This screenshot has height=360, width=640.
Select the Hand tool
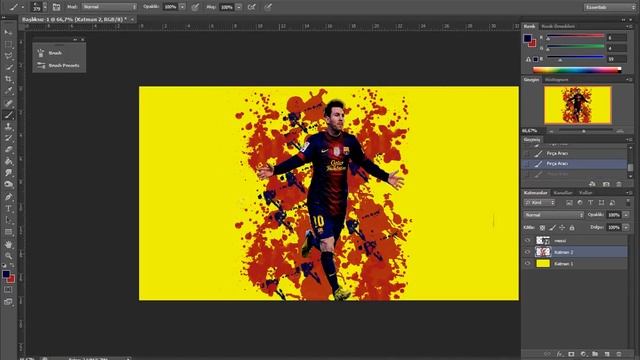tap(8, 244)
